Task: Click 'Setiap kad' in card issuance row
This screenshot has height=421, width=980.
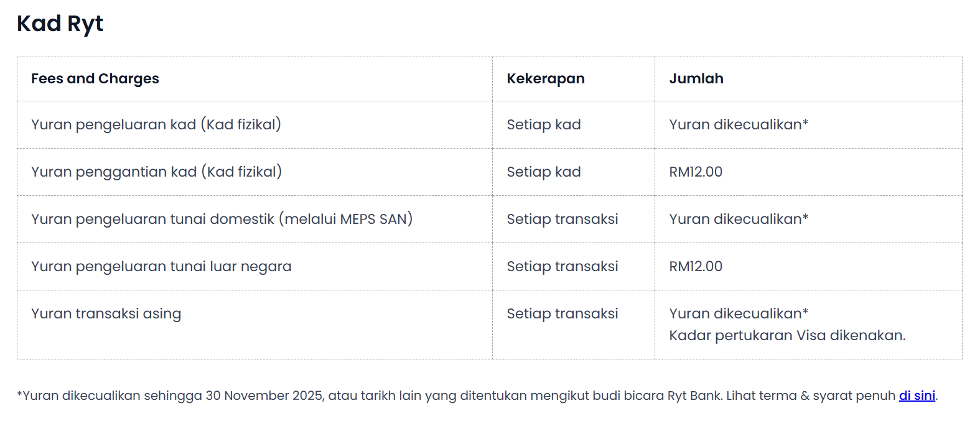Action: pos(544,124)
